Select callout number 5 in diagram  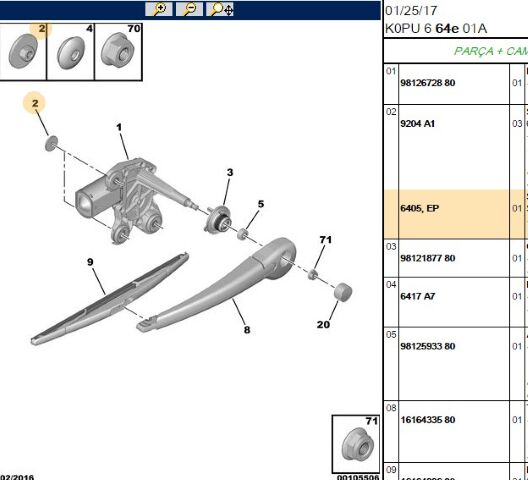(x=261, y=204)
